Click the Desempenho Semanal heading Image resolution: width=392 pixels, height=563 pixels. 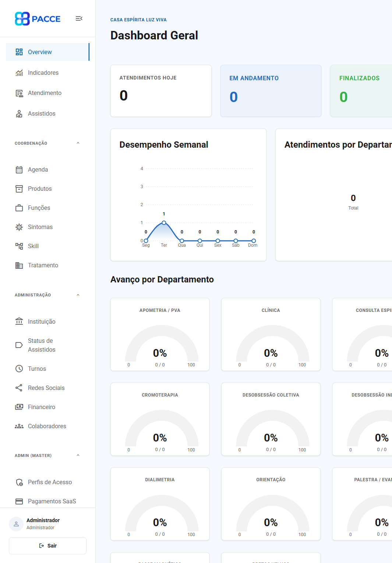coord(164,145)
